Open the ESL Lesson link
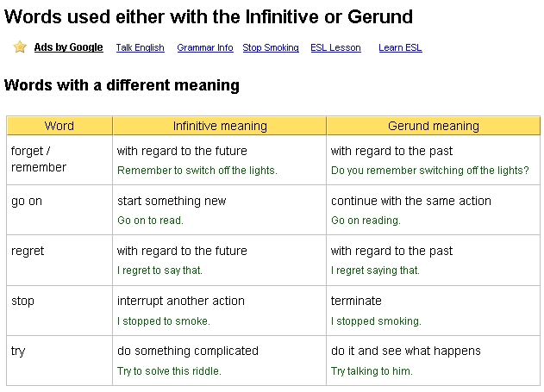 (335, 47)
